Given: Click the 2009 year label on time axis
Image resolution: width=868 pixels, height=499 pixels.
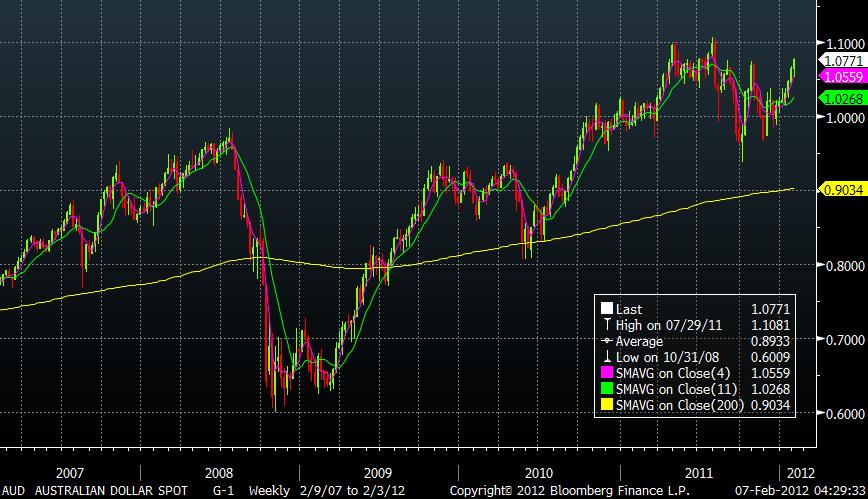Looking at the screenshot, I should tap(378, 470).
